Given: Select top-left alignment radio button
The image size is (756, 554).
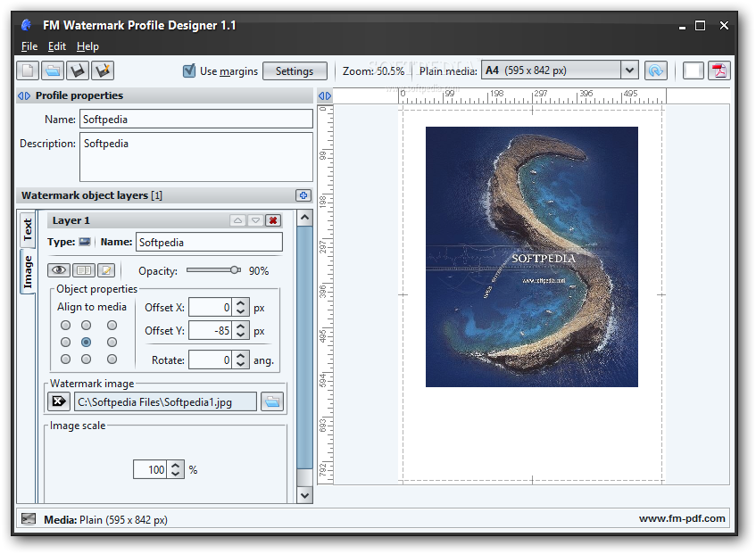Looking at the screenshot, I should [65, 325].
